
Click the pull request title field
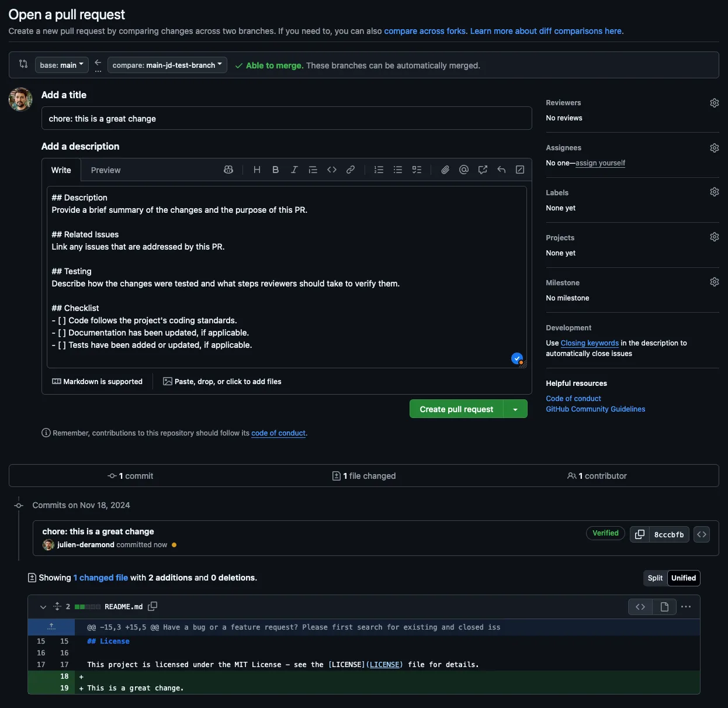[x=286, y=119]
